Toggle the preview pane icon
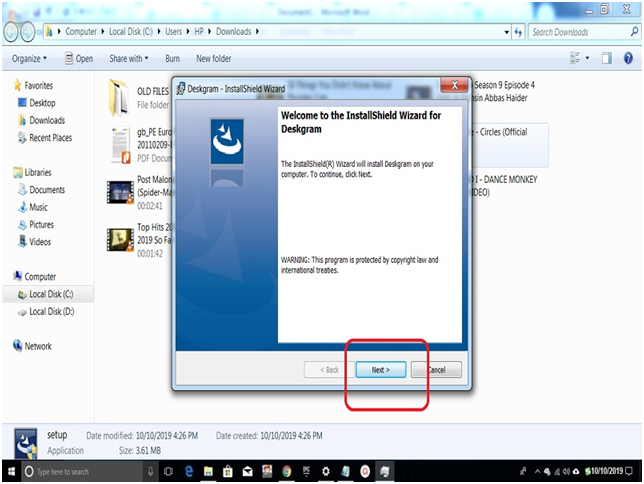644x484 pixels. coord(607,58)
